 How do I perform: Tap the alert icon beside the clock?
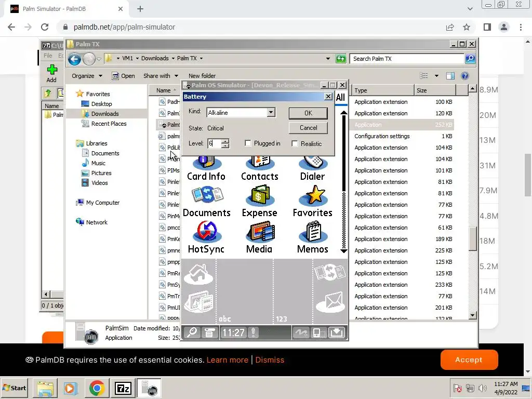point(254,332)
